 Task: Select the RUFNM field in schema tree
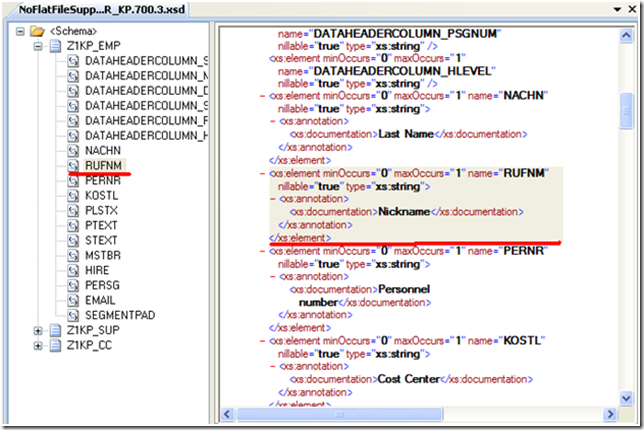click(x=104, y=166)
